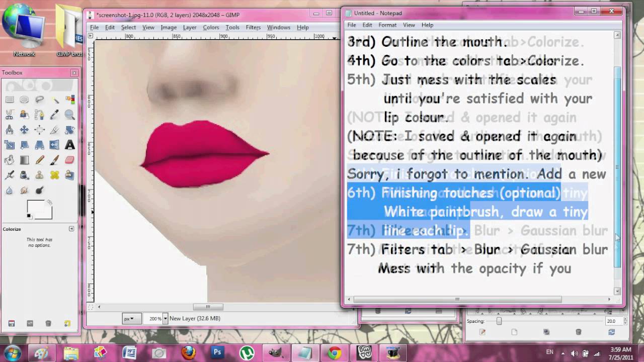
Task: Select the Rotate tool
Action: coord(70,130)
